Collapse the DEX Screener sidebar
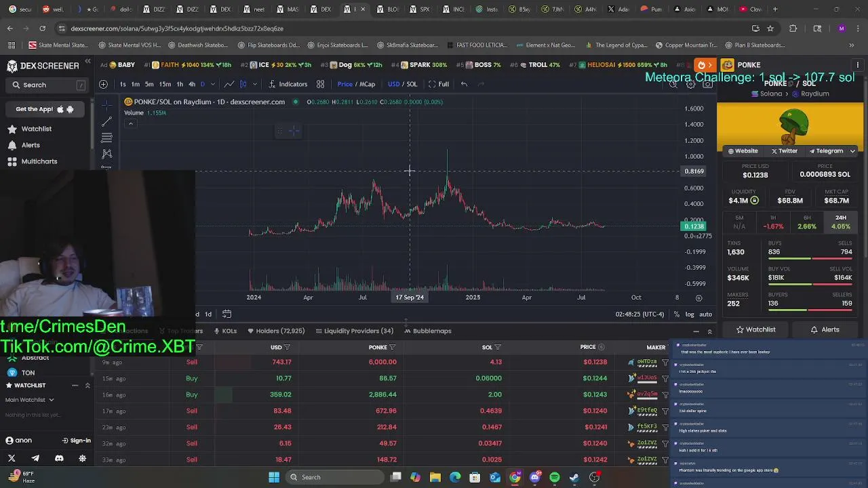 click(x=87, y=62)
